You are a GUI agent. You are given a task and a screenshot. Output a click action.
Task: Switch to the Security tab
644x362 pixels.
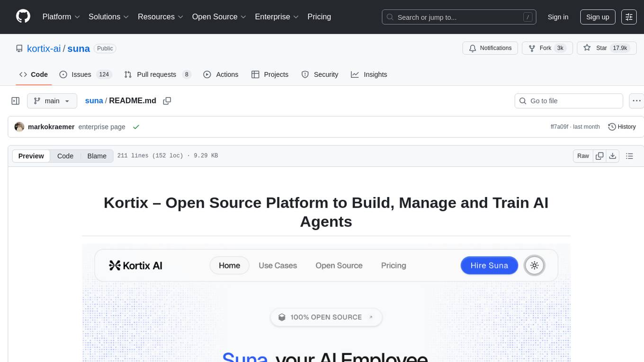pyautogui.click(x=320, y=74)
